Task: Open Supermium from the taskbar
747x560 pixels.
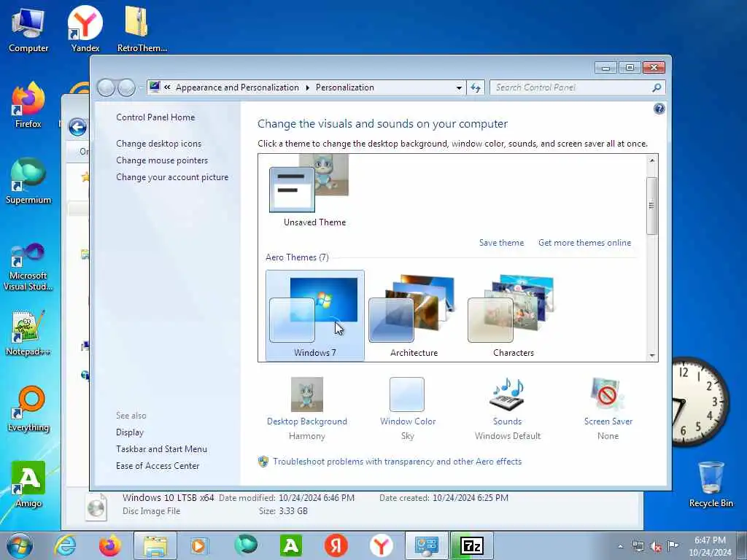Action: 245,545
